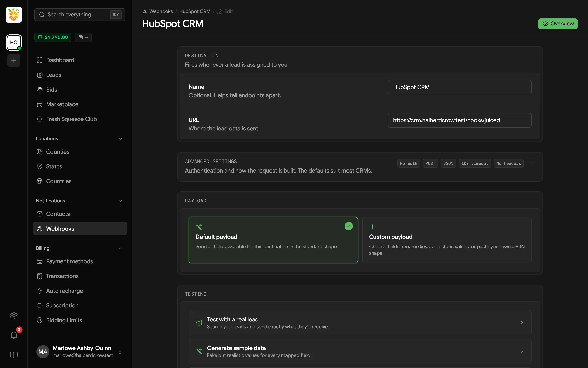Click the 10s timeout badge

(474, 163)
